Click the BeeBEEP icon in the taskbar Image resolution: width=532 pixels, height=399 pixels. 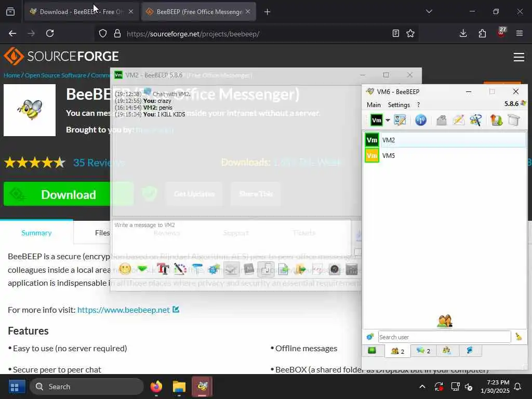203,387
